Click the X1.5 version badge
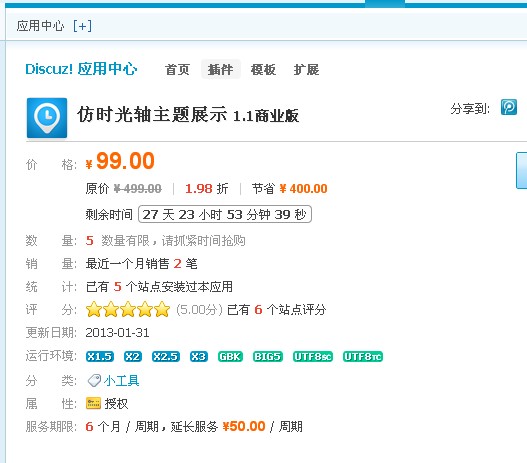The width and height of the screenshot is (527, 463). [x=100, y=356]
